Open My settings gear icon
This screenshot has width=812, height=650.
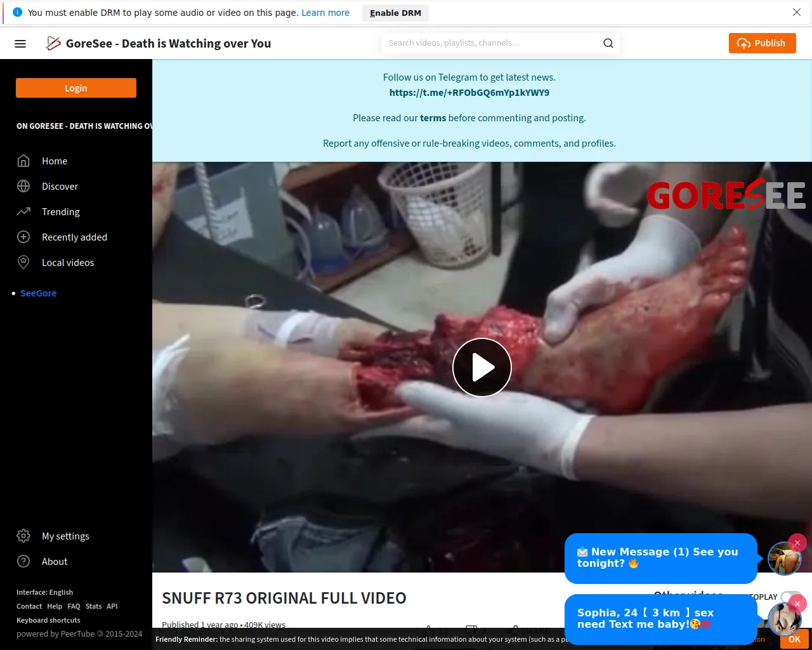[x=23, y=536]
